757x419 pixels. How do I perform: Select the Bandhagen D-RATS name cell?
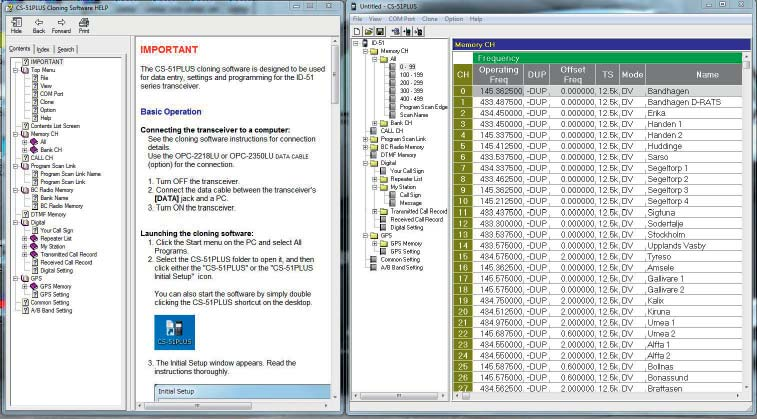pos(694,102)
